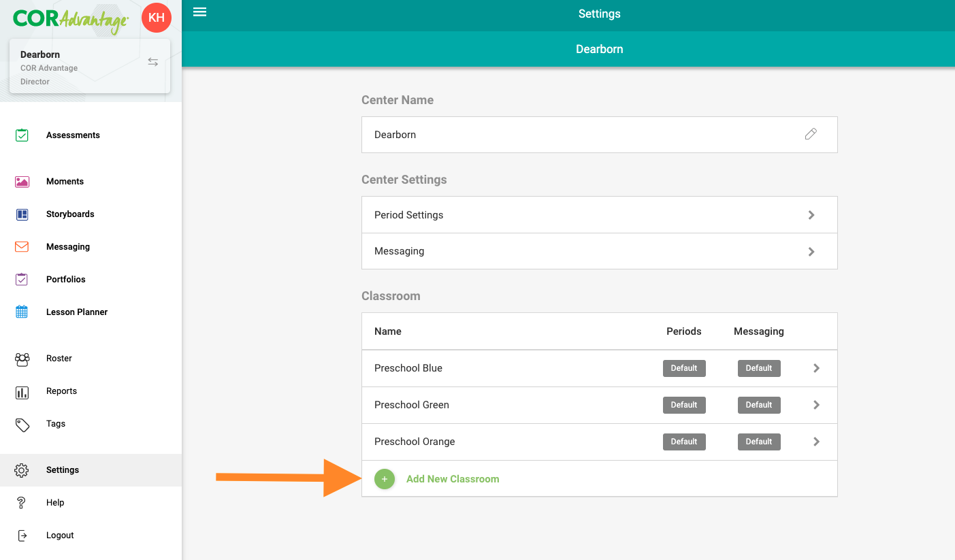Click Logout in the sidebar
Viewport: 955px width, 560px height.
click(x=60, y=536)
